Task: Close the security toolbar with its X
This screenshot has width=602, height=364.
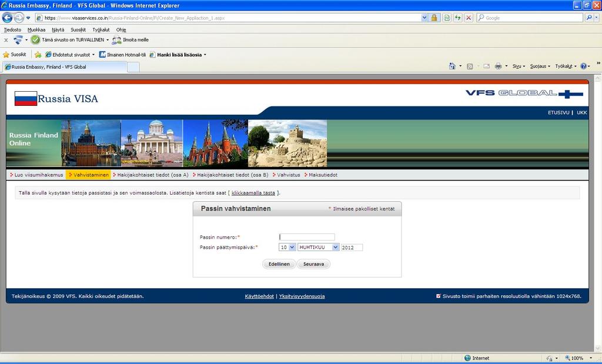Action: [6, 40]
